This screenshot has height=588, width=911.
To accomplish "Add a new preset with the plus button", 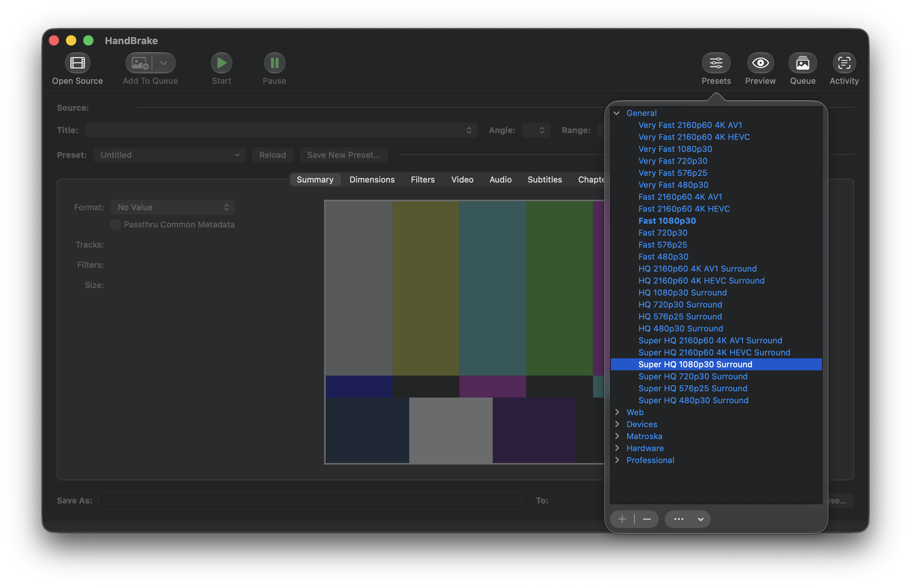I will (x=622, y=519).
